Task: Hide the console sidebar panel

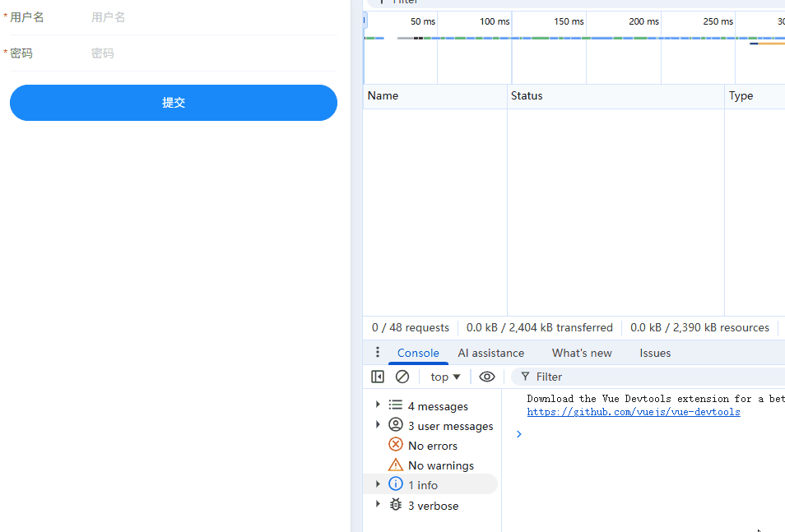Action: 378,376
